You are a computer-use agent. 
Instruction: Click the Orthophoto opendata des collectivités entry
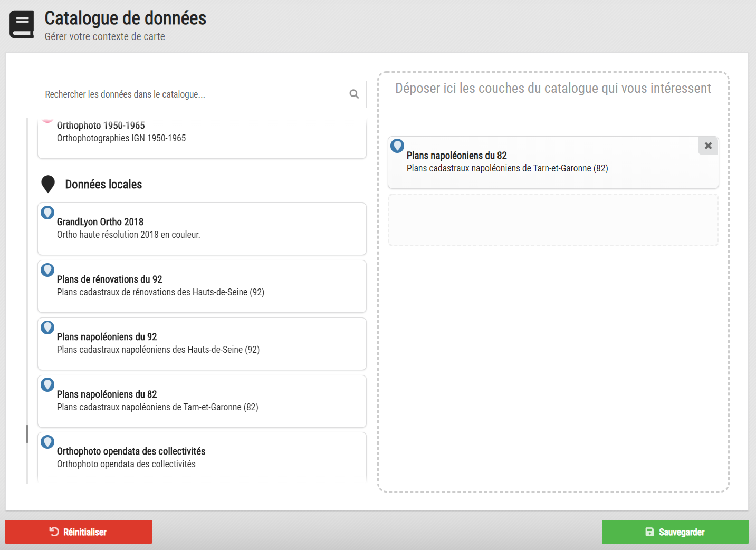(202, 457)
